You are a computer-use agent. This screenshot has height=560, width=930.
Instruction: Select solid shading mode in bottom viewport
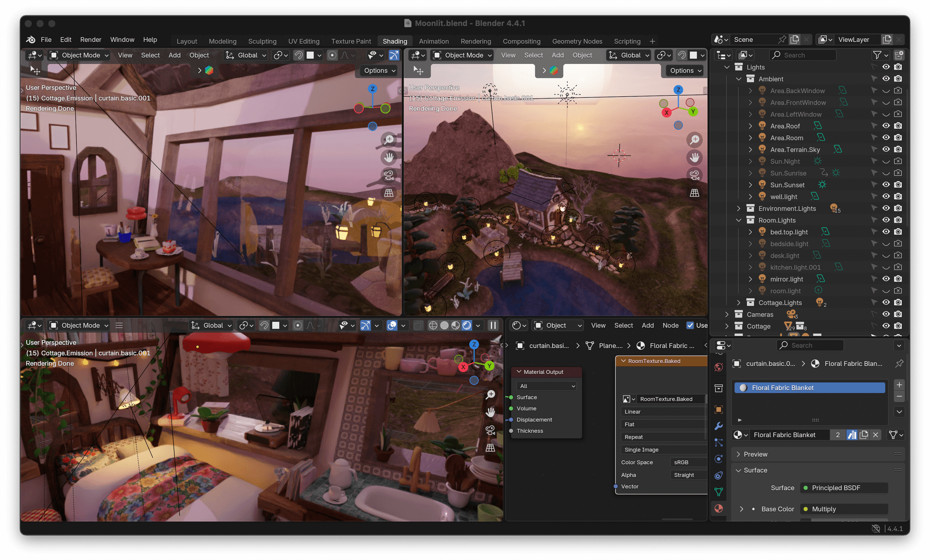[x=444, y=326]
